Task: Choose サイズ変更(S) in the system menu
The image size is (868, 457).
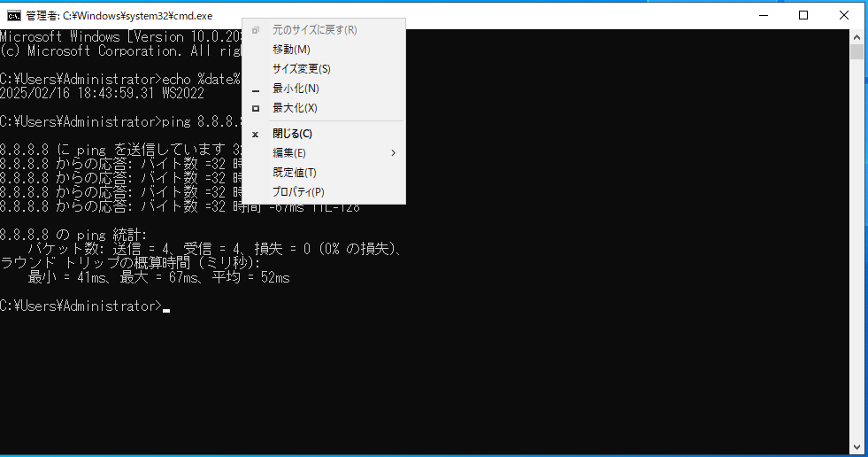Action: pos(301,69)
